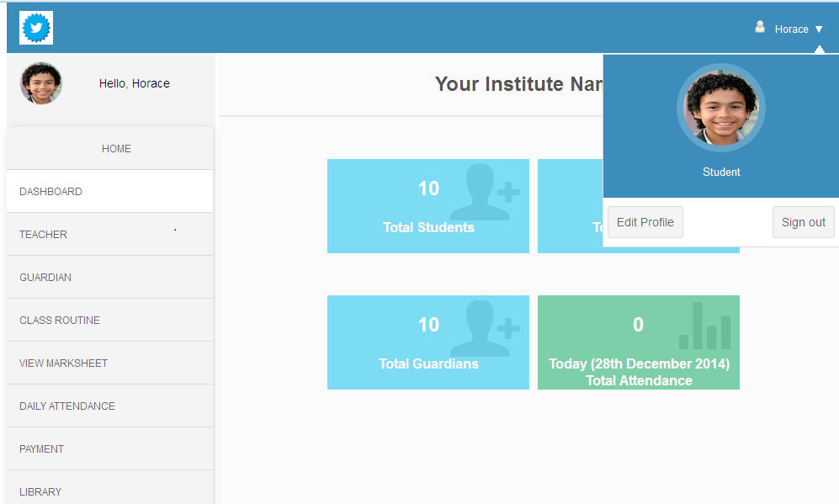
Task: Open the Horace user menu name
Action: [x=791, y=29]
